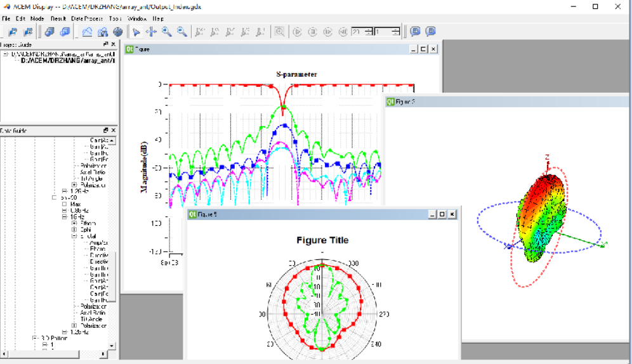Click the line chart toolbar icon

[x=88, y=32]
